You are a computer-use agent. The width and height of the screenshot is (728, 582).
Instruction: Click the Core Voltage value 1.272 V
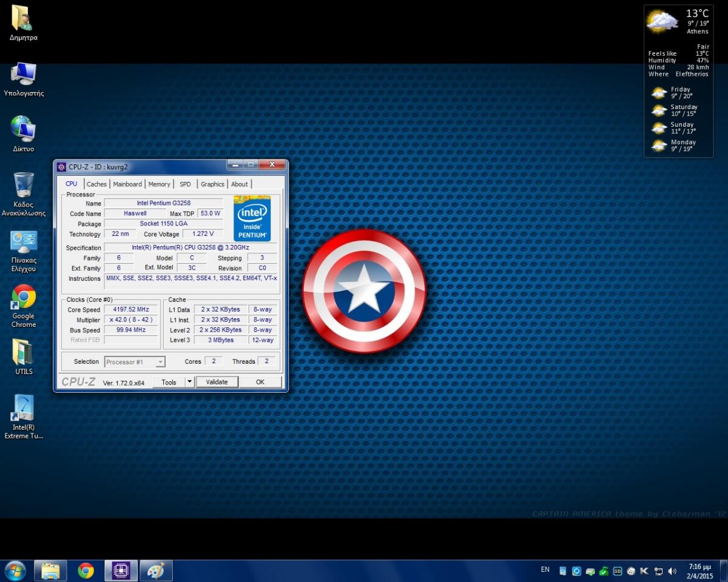pyautogui.click(x=203, y=234)
